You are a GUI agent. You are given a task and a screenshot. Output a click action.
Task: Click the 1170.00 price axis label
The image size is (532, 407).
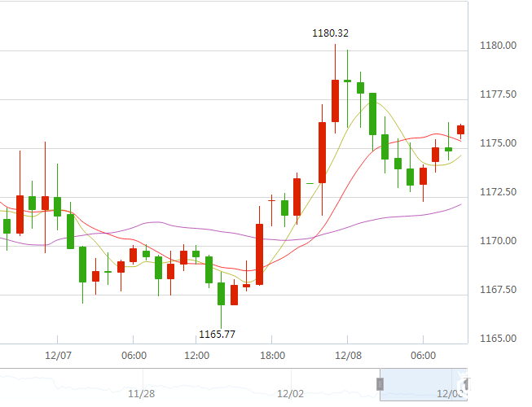[500, 241]
